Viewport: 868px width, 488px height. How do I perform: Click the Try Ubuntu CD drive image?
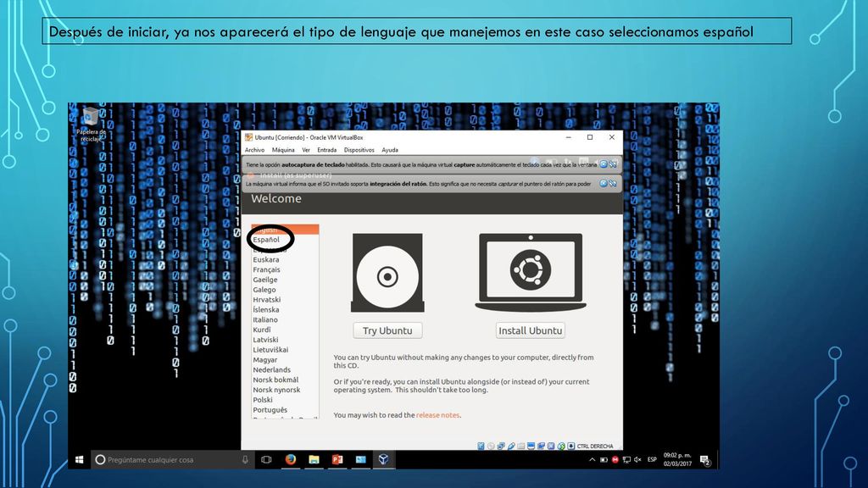pyautogui.click(x=387, y=272)
